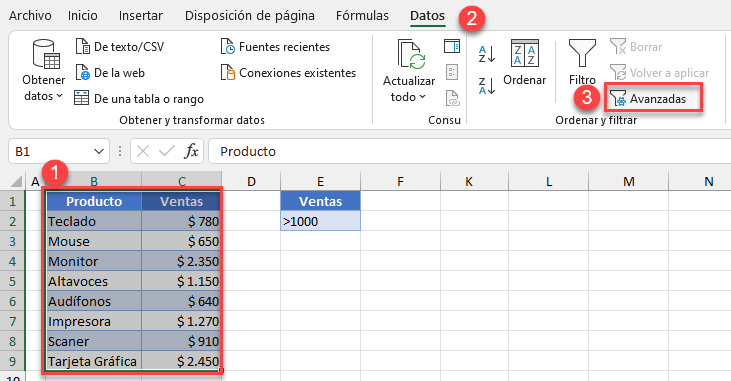Import data De texto/CSV

click(120, 47)
